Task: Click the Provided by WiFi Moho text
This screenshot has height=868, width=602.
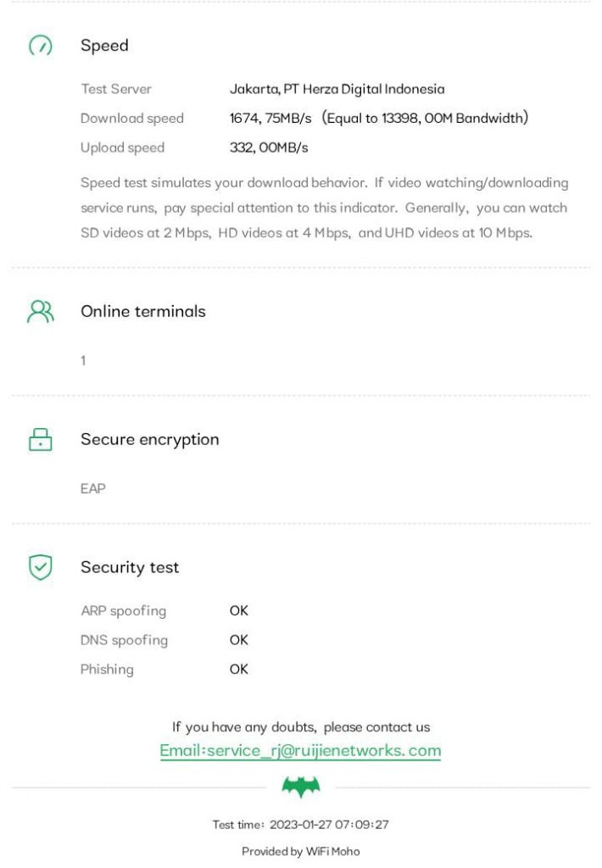Action: point(300,851)
